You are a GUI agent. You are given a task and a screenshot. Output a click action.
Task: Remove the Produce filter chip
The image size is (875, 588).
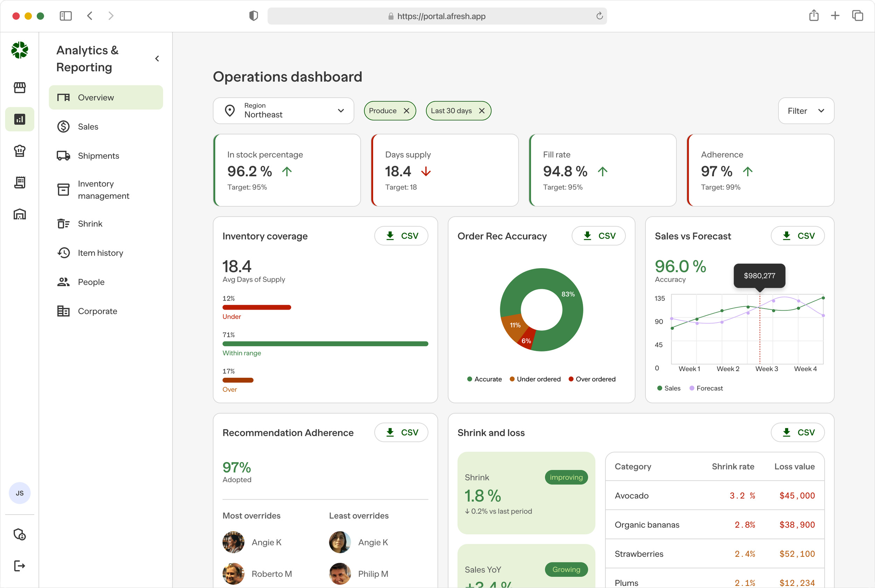click(406, 111)
